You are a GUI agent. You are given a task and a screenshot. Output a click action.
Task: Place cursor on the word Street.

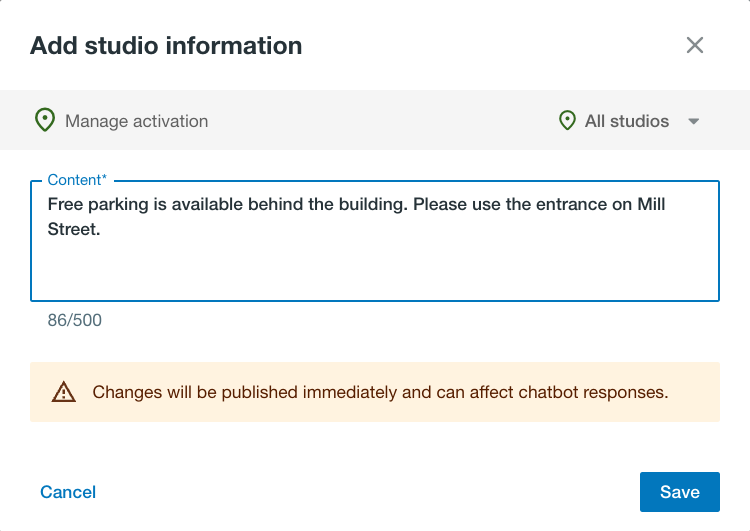pyautogui.click(x=74, y=229)
